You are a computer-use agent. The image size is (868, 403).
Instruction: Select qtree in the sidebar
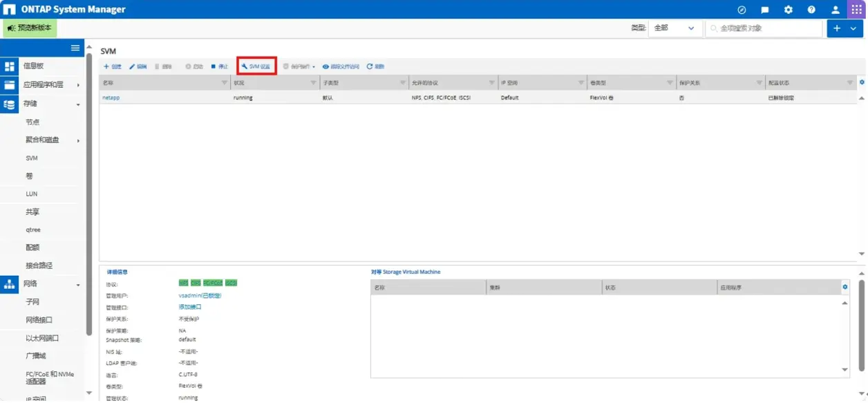(33, 230)
